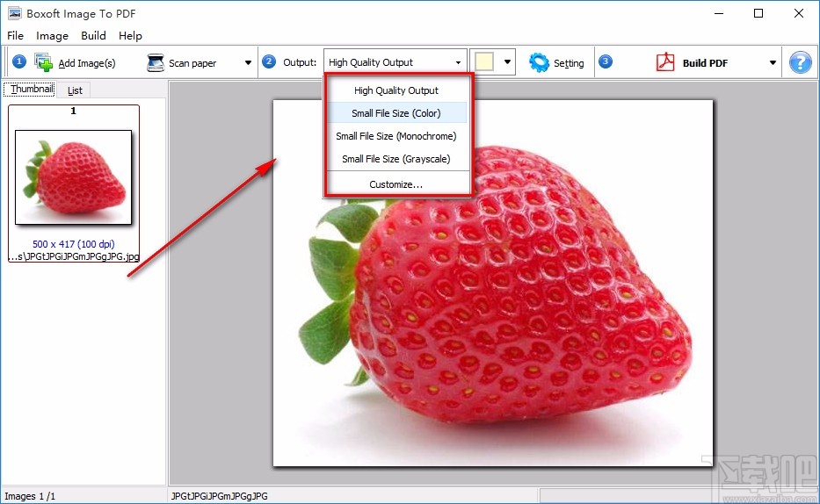This screenshot has width=820, height=504.
Task: Open the File menu
Action: [x=15, y=35]
